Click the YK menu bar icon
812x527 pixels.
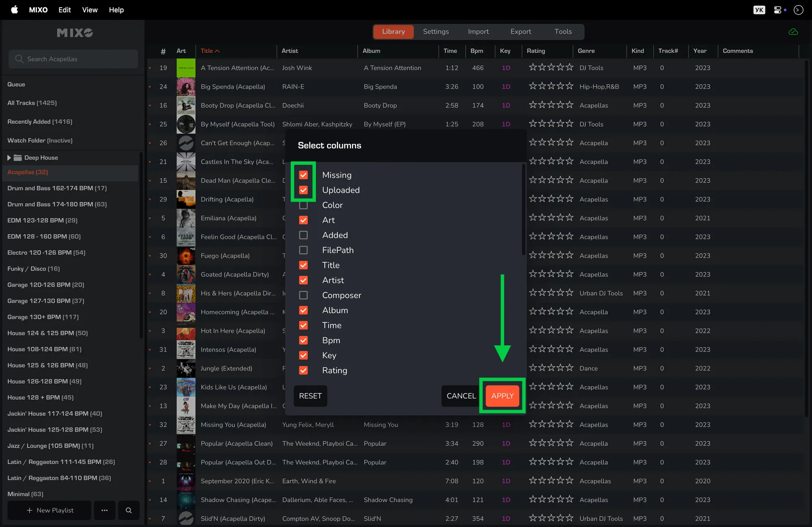(x=759, y=10)
